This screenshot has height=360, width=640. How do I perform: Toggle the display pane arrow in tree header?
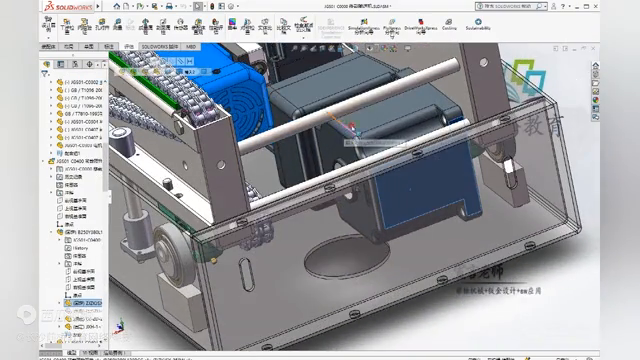pos(104,64)
